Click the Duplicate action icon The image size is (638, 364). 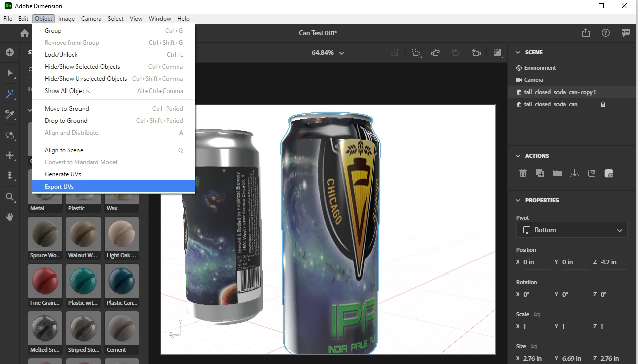[540, 173]
